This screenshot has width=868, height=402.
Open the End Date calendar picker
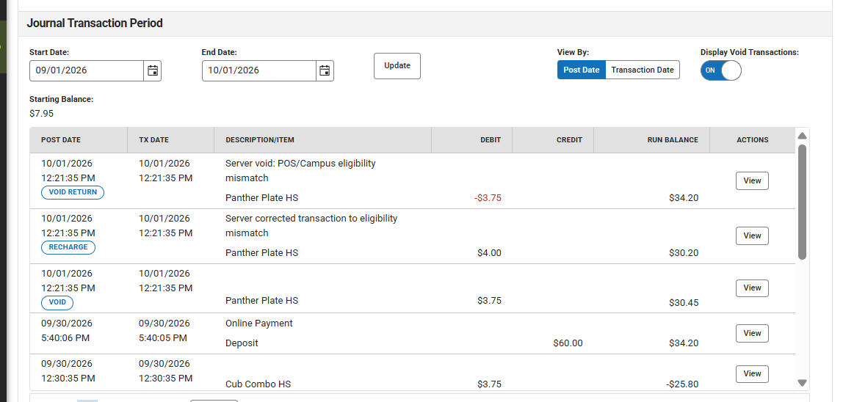tap(325, 70)
